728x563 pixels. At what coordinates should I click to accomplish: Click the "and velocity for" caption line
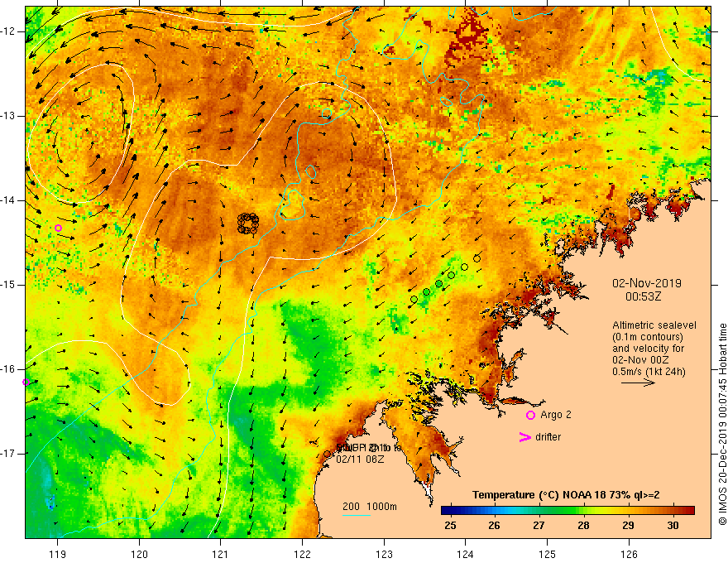point(648,349)
